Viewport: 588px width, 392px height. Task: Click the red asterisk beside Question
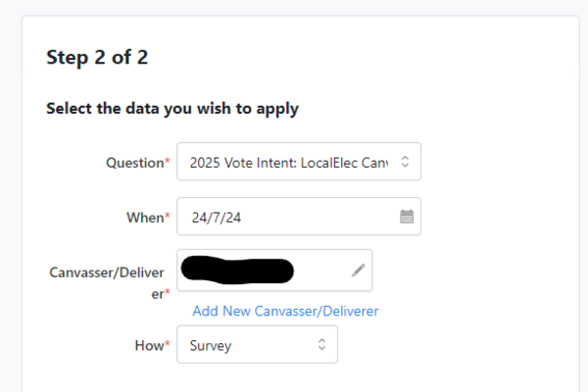click(167, 162)
